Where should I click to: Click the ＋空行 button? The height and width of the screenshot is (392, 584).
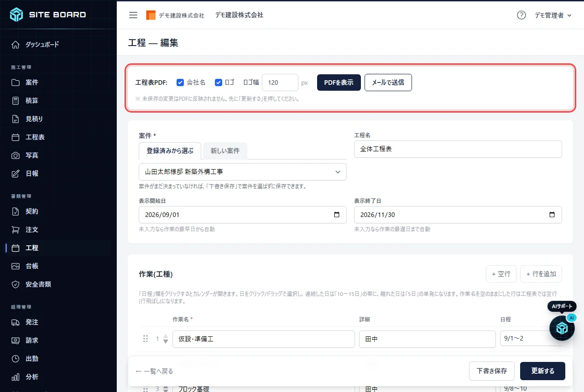pyautogui.click(x=501, y=274)
